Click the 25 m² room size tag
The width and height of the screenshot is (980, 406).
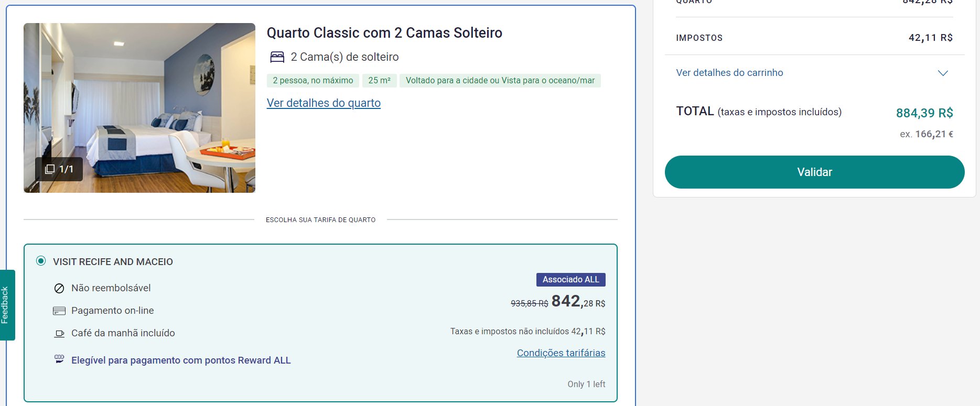tap(379, 80)
